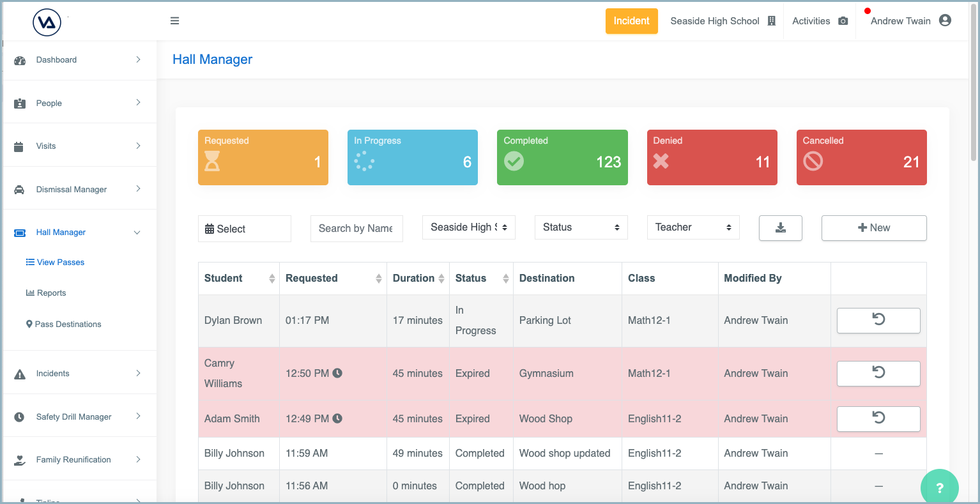Open the Teacher filter dropdown
Viewport: 980px width, 504px height.
pyautogui.click(x=693, y=227)
